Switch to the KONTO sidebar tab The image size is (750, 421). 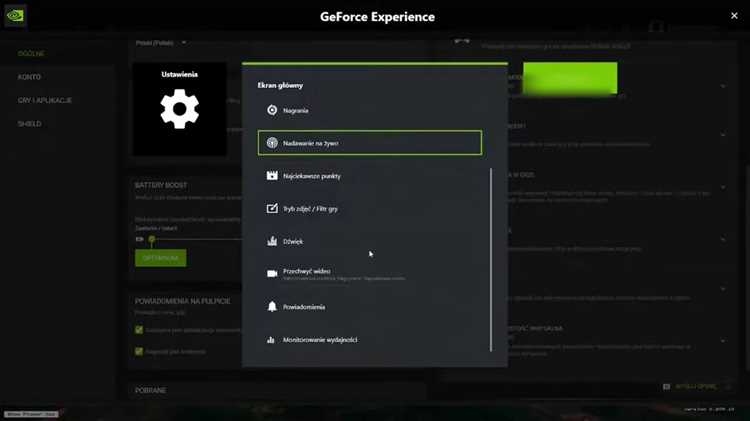click(x=29, y=77)
